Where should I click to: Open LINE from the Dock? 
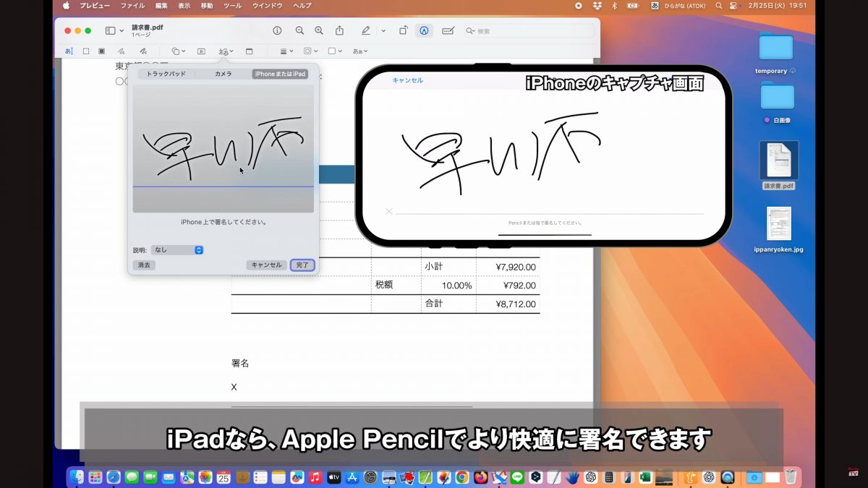click(517, 477)
